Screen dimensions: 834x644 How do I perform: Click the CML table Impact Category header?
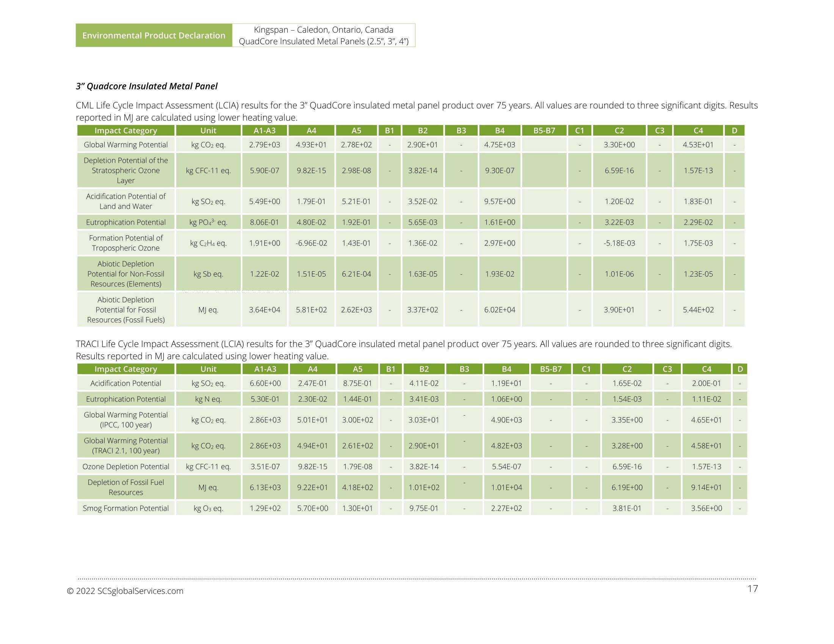tap(125, 130)
